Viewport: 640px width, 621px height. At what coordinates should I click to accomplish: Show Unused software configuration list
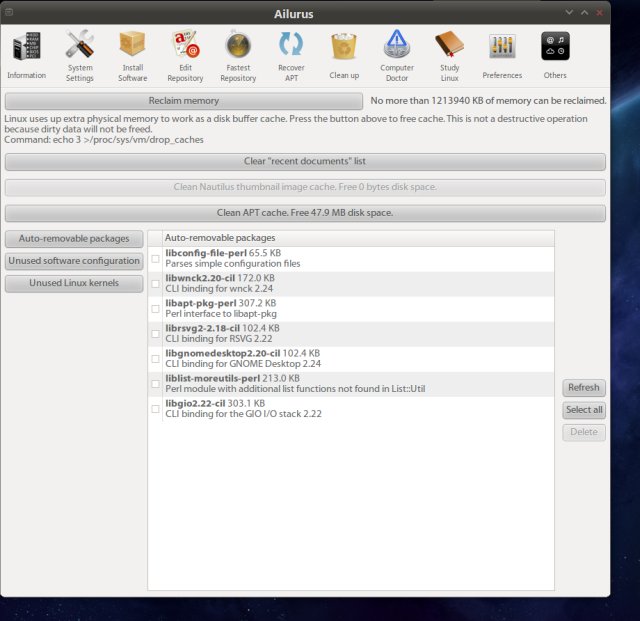point(74,261)
